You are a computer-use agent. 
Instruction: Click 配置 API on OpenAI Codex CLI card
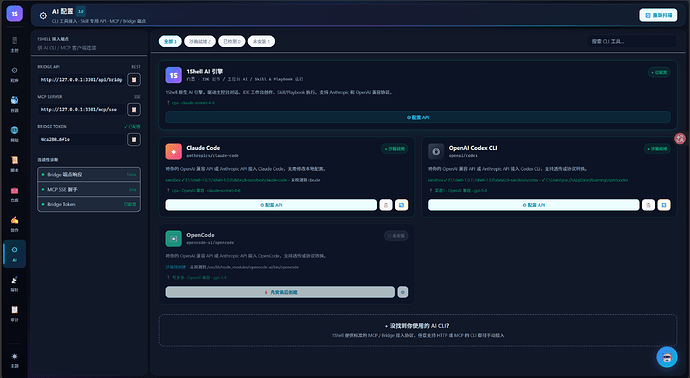[x=534, y=205]
